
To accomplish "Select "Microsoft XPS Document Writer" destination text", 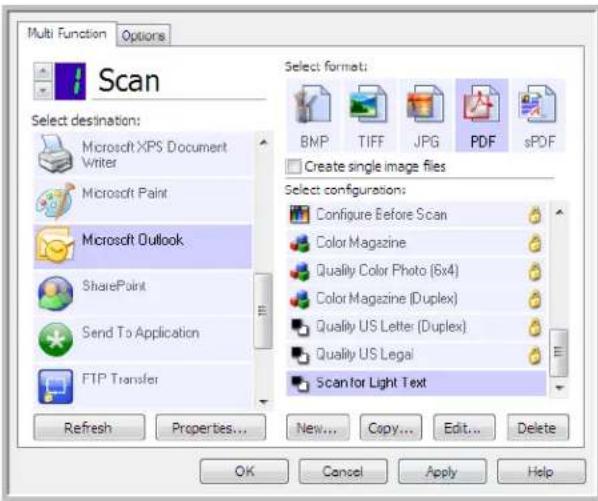I will 154,154.
